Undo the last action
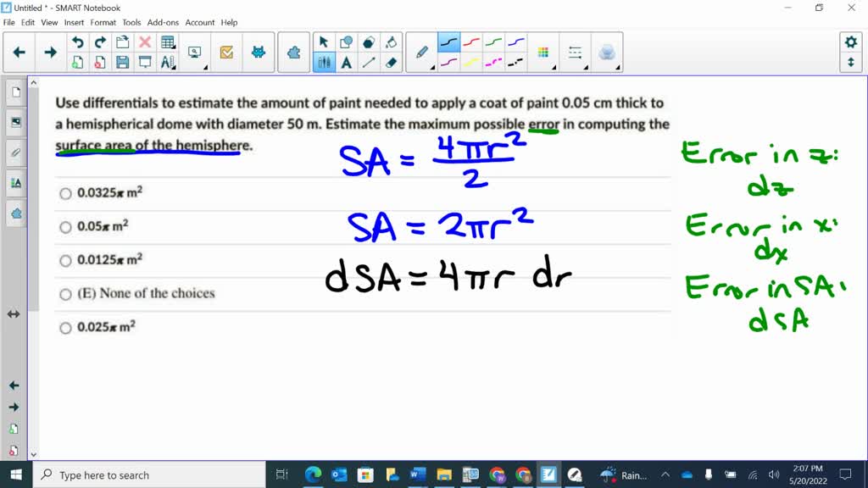 (x=78, y=42)
